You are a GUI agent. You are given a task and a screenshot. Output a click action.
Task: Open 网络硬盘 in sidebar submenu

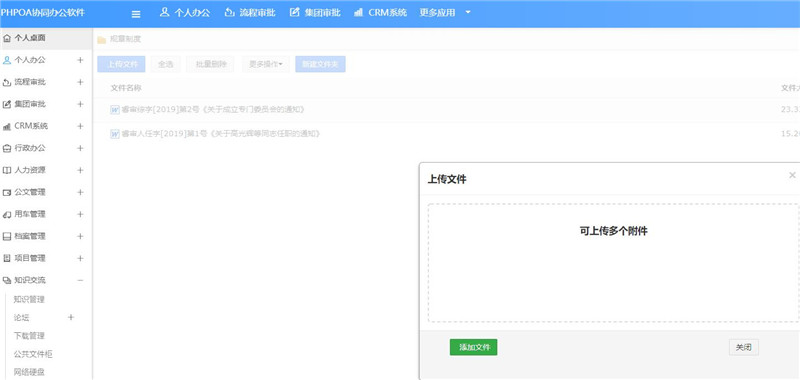point(29,372)
